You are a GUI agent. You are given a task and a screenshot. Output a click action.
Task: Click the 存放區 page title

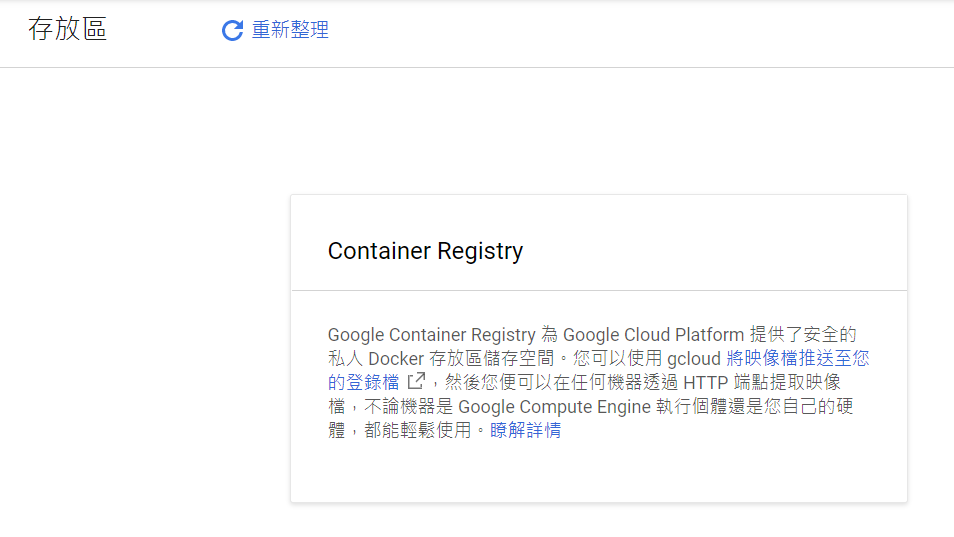pyautogui.click(x=68, y=30)
